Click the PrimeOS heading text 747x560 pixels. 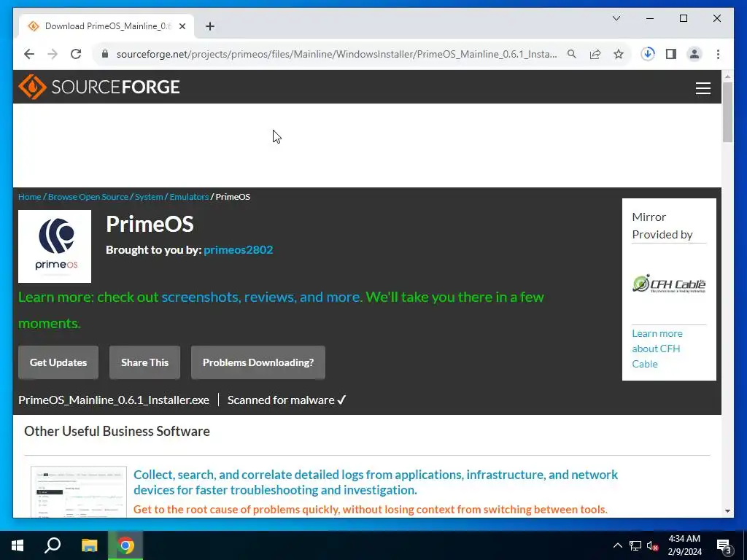click(x=150, y=224)
